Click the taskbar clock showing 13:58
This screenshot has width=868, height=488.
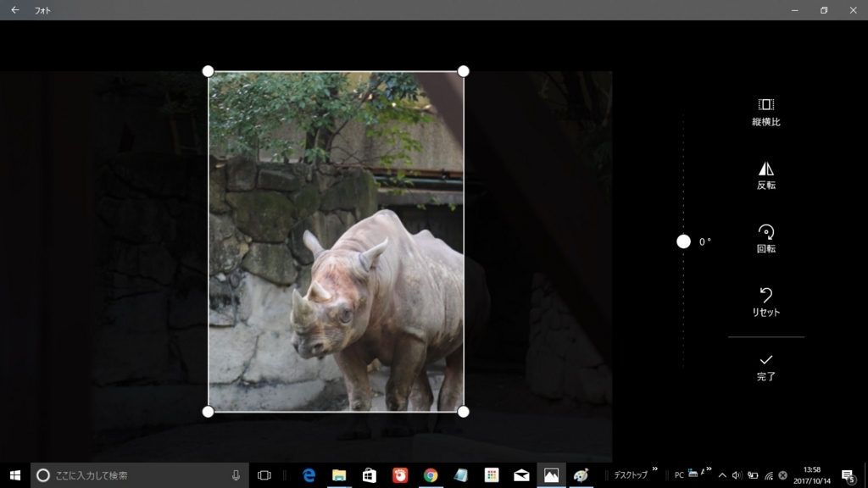pos(811,475)
